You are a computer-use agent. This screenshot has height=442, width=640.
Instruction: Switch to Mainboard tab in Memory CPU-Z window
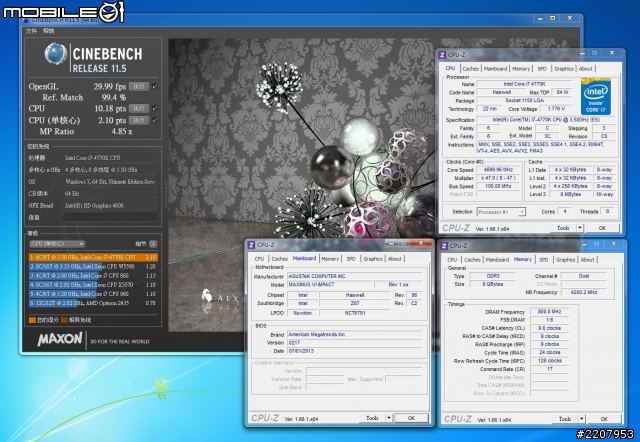pos(497,260)
